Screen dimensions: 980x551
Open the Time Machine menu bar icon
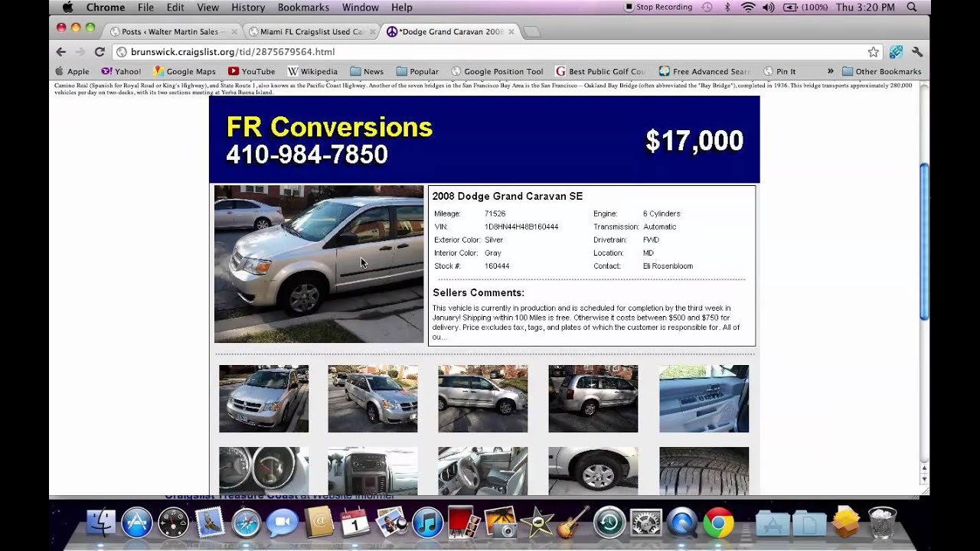point(707,8)
